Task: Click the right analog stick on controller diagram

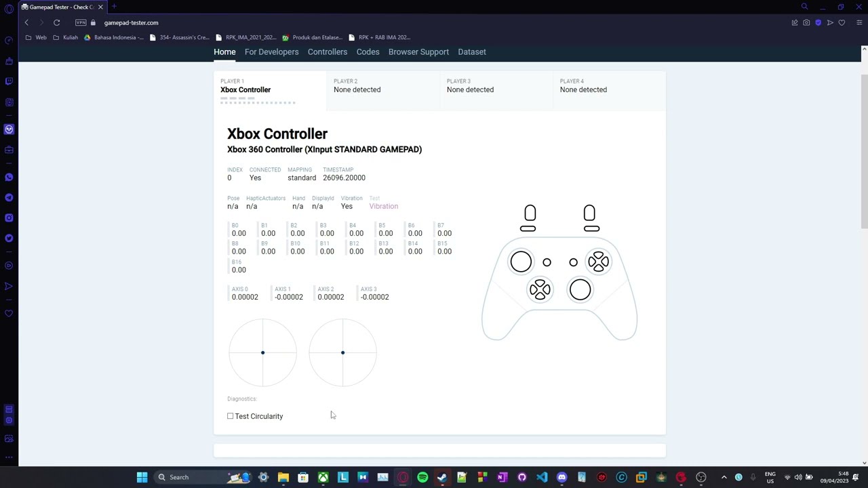Action: (x=580, y=290)
